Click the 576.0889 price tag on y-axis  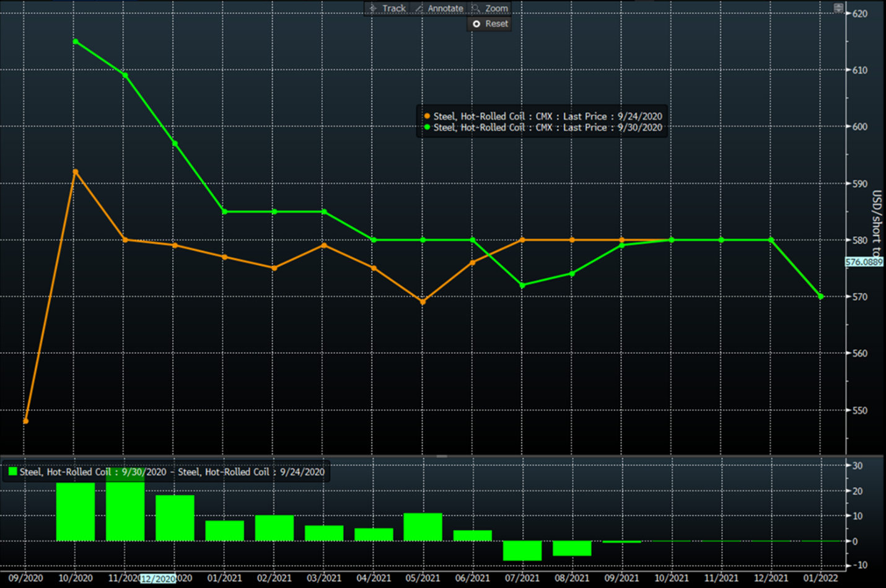[864, 262]
